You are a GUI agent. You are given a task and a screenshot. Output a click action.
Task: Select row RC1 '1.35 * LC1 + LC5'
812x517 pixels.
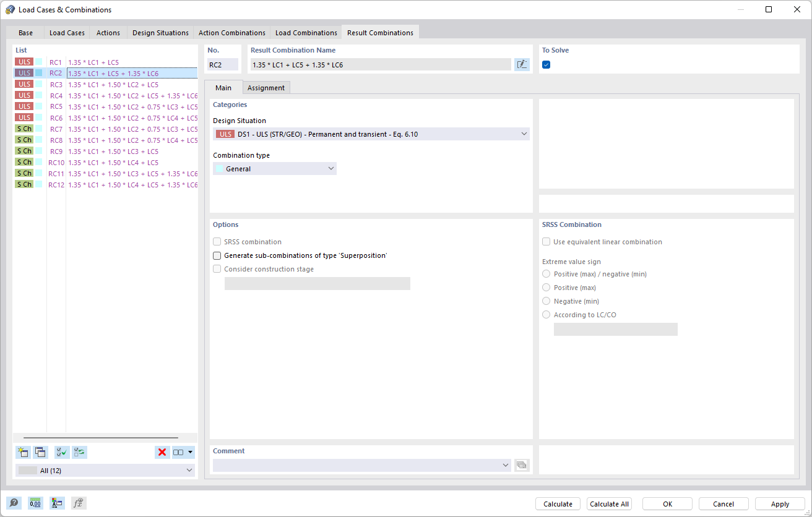tap(105, 62)
